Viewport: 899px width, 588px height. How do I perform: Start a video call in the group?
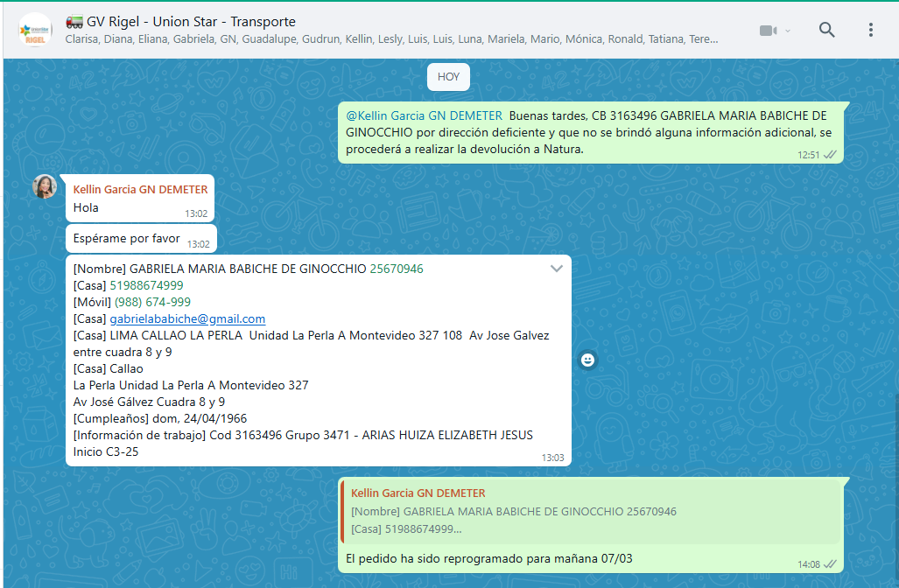click(x=768, y=31)
